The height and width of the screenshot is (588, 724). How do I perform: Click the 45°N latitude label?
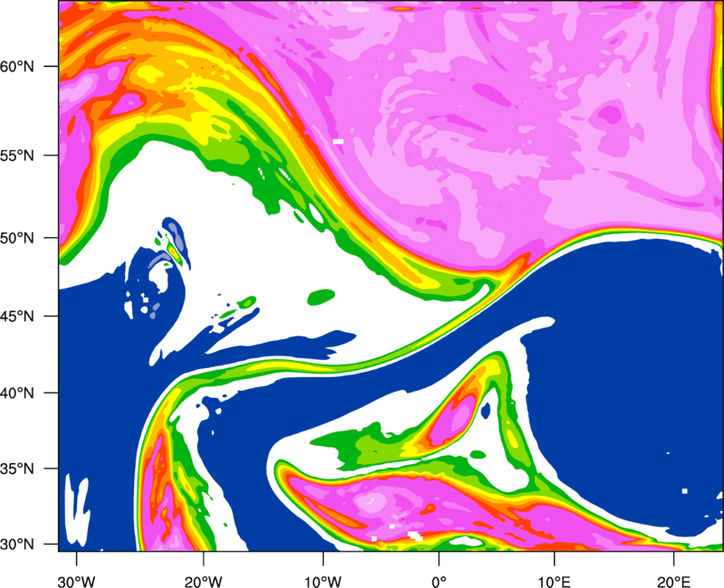tap(17, 317)
